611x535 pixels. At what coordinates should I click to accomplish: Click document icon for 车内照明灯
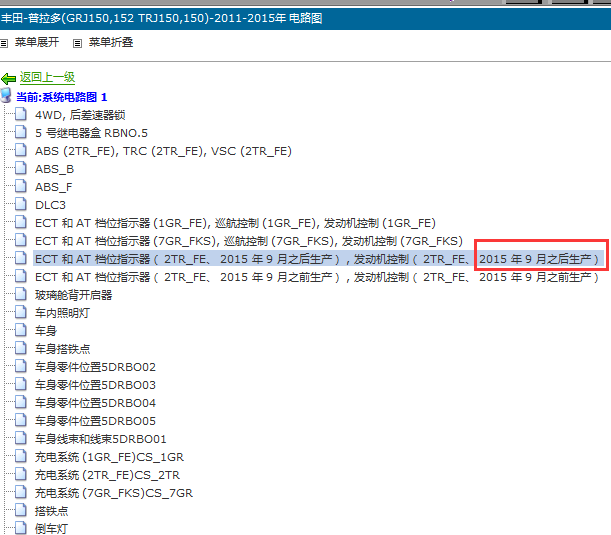pos(21,312)
